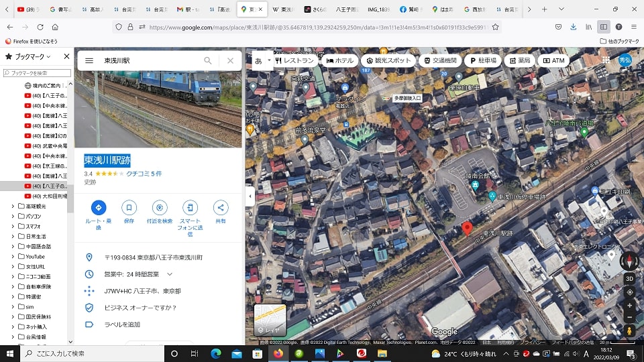Bookmark this page with star icon
Image resolution: width=644 pixels, height=362 pixels.
495,27
